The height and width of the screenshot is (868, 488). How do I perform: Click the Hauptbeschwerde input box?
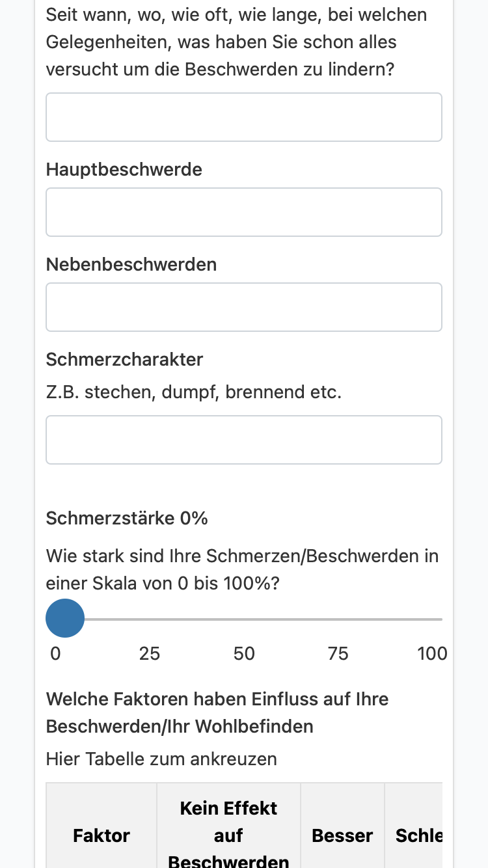(x=244, y=212)
